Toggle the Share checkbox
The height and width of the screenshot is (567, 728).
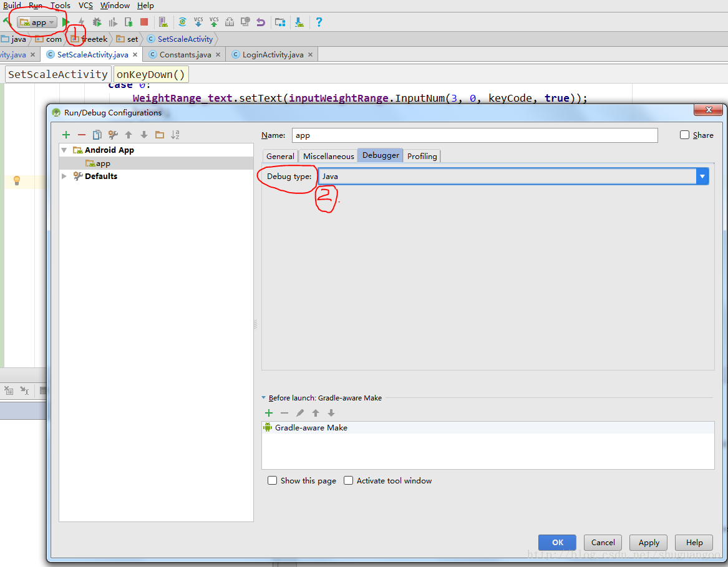click(684, 135)
